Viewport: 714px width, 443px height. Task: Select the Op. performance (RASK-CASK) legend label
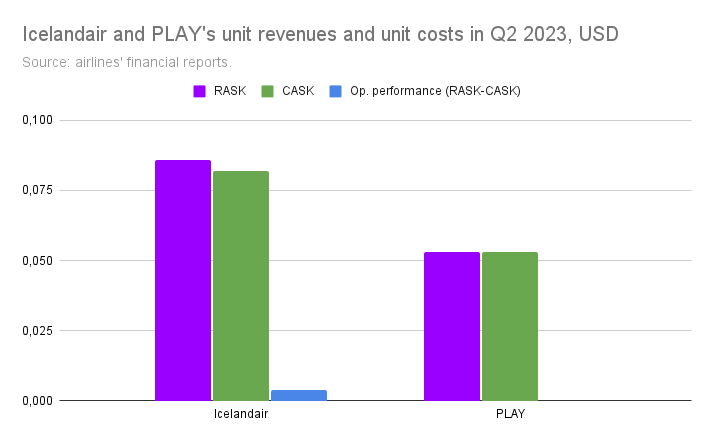pyautogui.click(x=435, y=91)
